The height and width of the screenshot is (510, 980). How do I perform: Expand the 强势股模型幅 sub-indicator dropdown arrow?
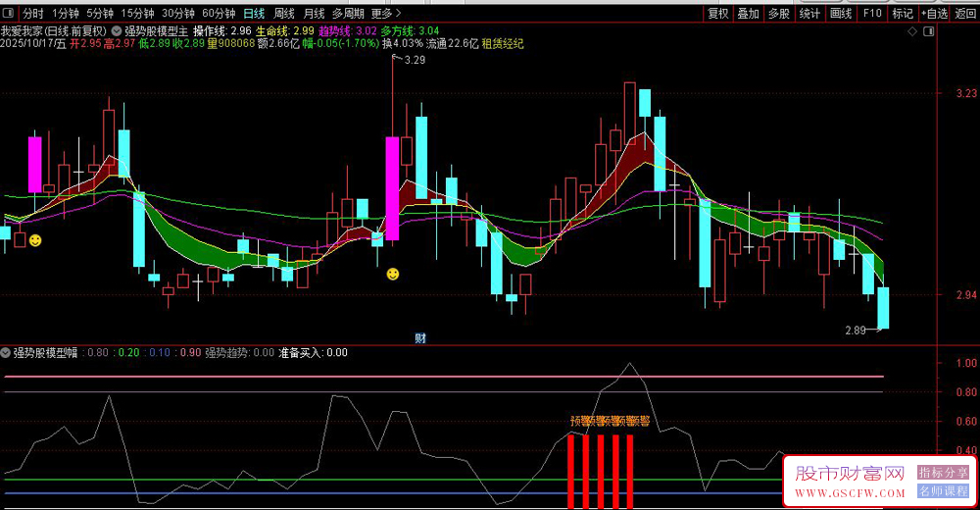[x=6, y=352]
